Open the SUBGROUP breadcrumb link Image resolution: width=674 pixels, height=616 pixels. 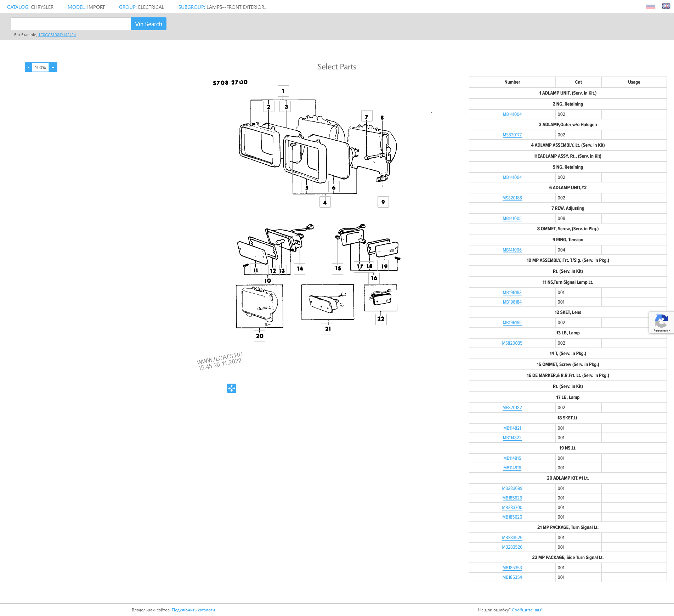click(223, 7)
